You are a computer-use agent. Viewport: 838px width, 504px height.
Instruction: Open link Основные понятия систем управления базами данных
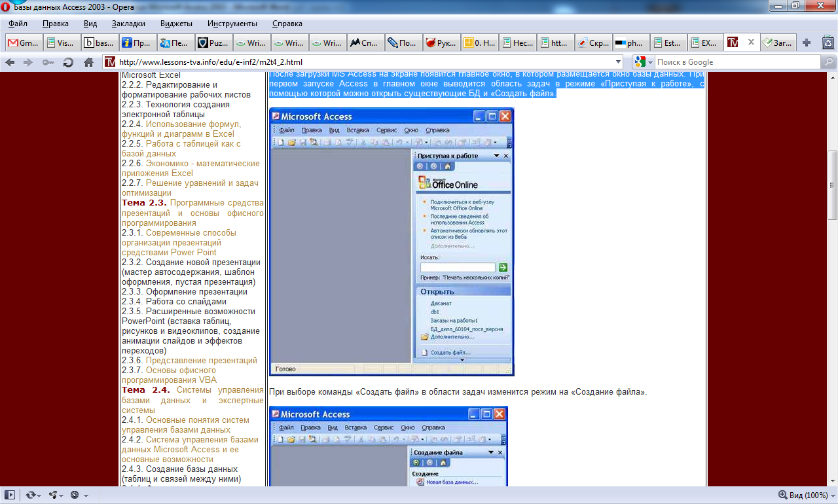185,425
